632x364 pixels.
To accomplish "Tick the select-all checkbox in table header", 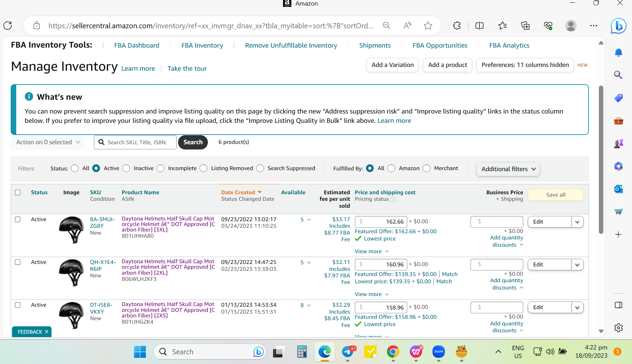I will point(18,193).
